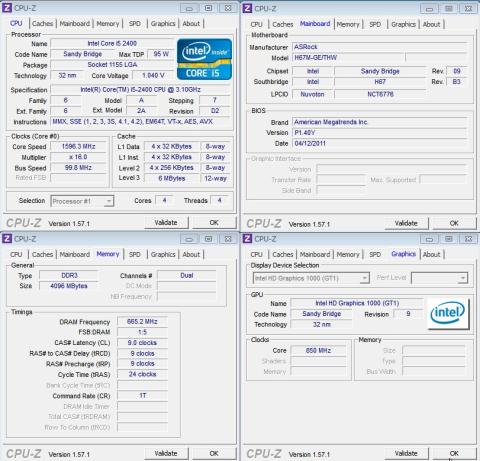The width and height of the screenshot is (480, 461).
Task: Select CPU tab in the Mainboard window
Action: (256, 24)
